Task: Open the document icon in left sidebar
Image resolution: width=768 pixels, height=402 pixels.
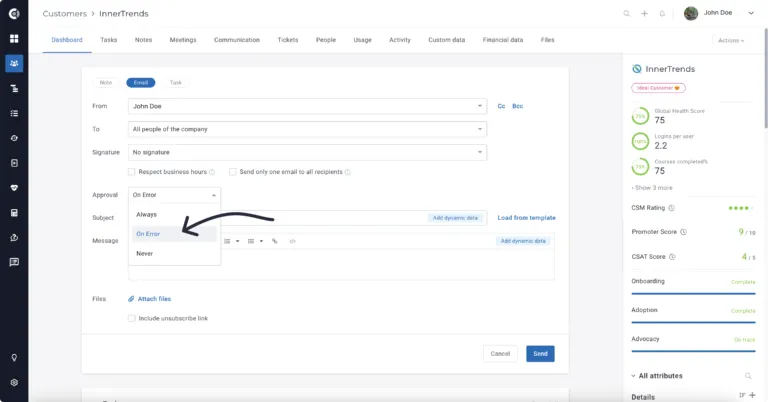Action: point(14,163)
